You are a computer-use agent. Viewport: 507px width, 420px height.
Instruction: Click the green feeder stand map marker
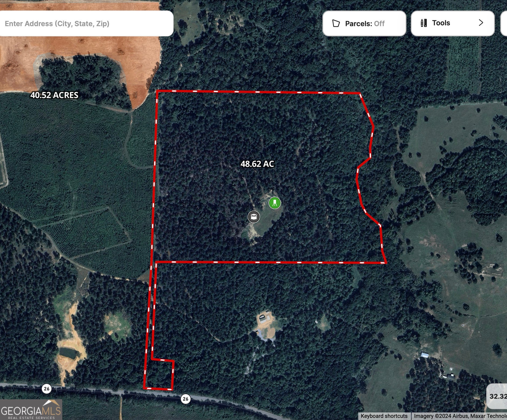coord(274,203)
